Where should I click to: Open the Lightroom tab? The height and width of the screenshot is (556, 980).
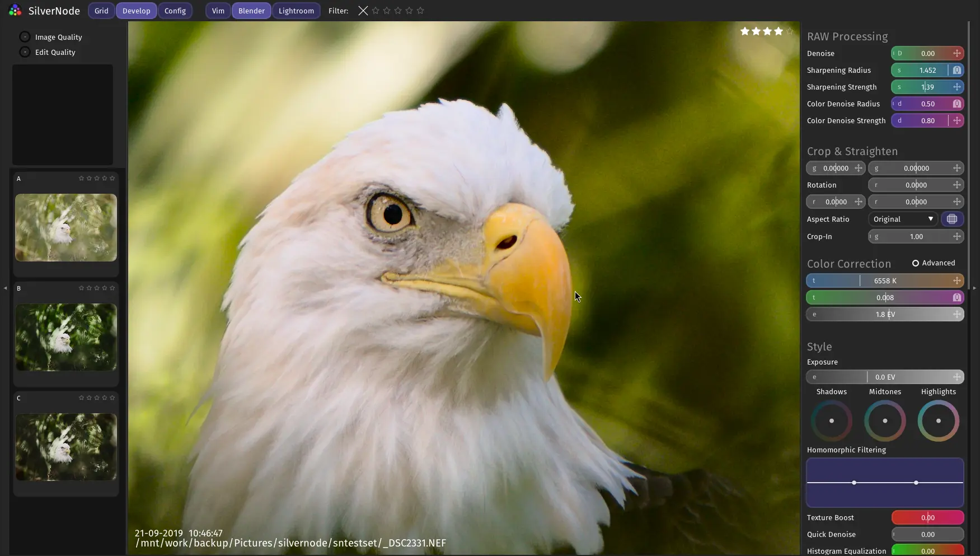coord(296,11)
